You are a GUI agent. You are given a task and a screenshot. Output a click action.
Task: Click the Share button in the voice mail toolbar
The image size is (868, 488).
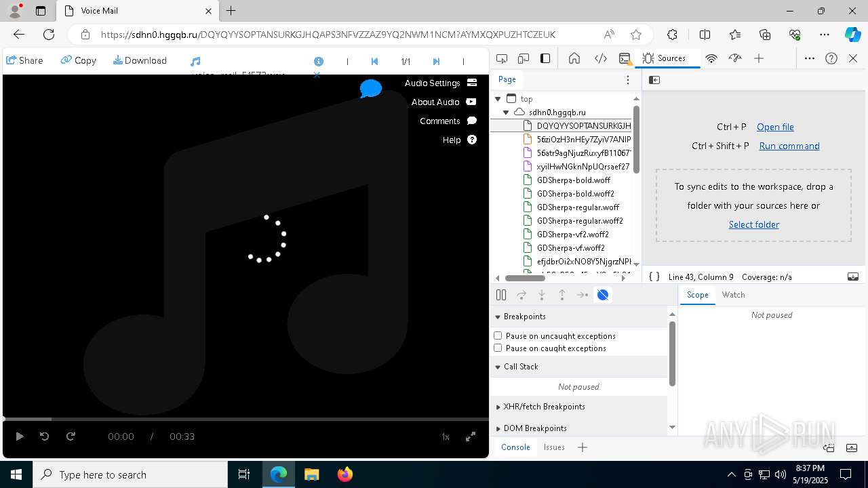(24, 60)
